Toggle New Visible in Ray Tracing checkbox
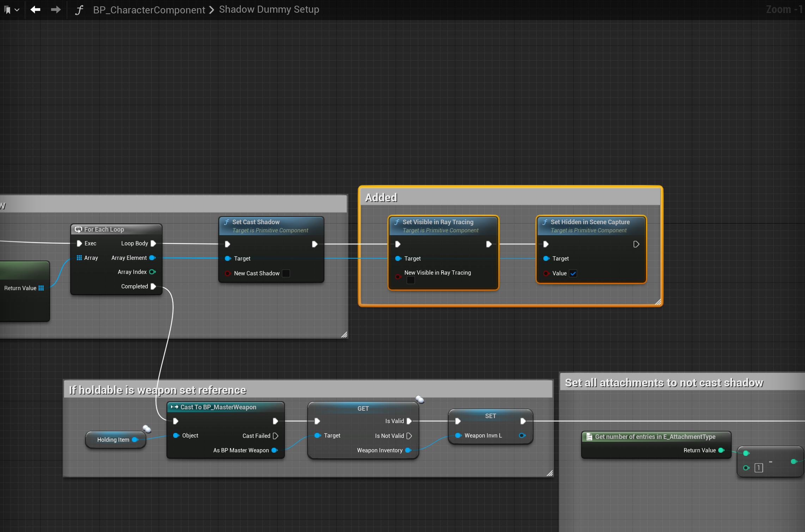The height and width of the screenshot is (532, 805). tap(410, 280)
